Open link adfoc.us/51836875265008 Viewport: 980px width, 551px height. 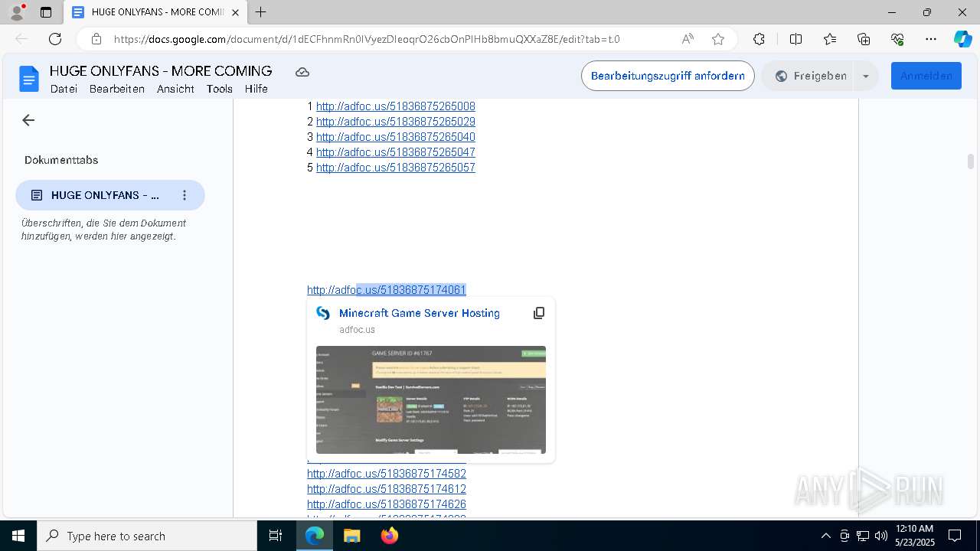point(395,106)
